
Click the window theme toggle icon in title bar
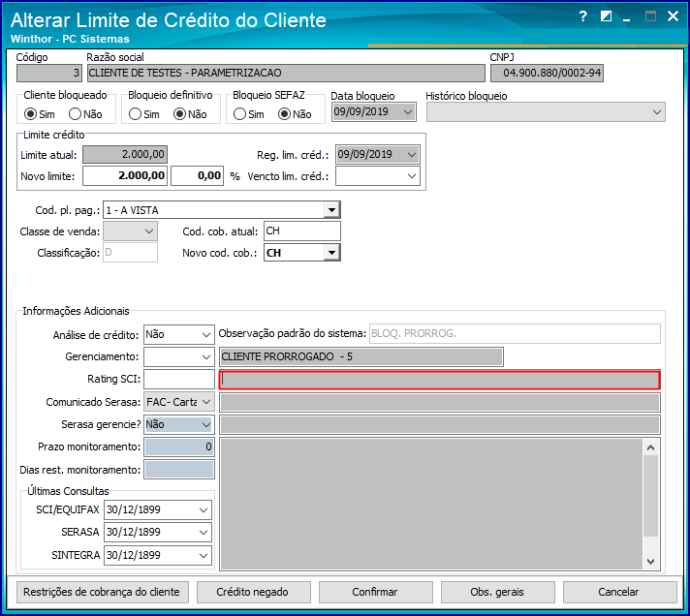pos(606,16)
